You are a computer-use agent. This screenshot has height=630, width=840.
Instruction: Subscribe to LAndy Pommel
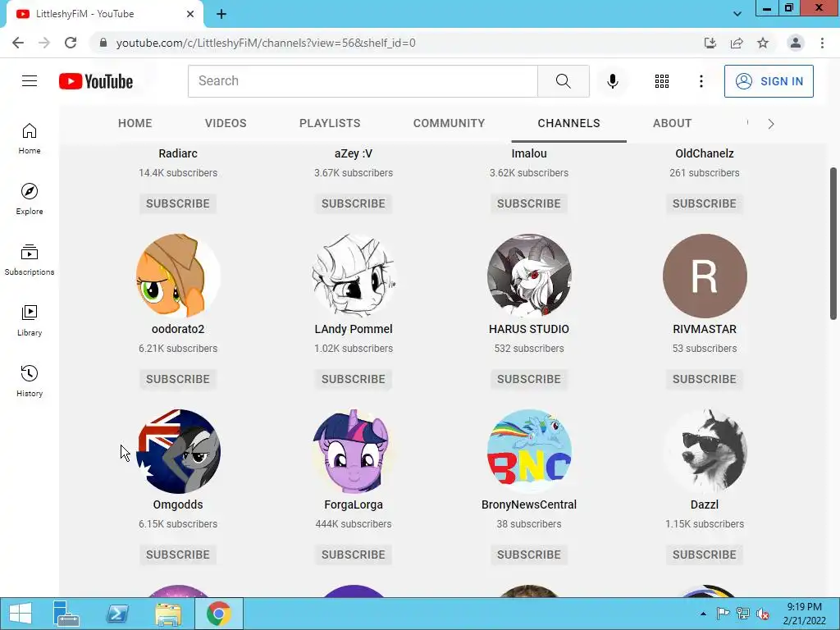pos(354,379)
